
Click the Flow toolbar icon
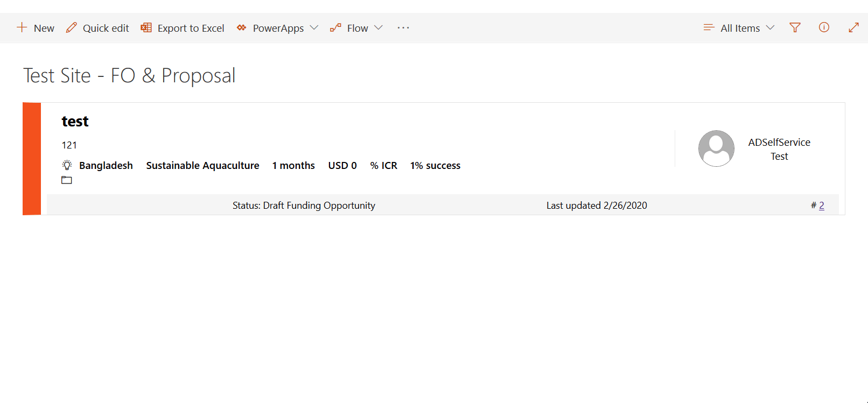pos(335,27)
